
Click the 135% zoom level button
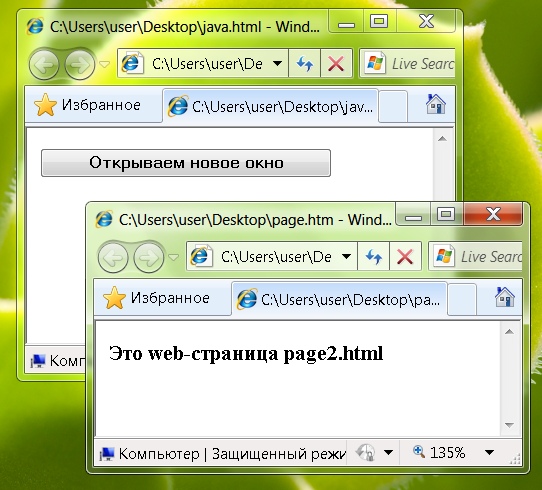tap(439, 452)
